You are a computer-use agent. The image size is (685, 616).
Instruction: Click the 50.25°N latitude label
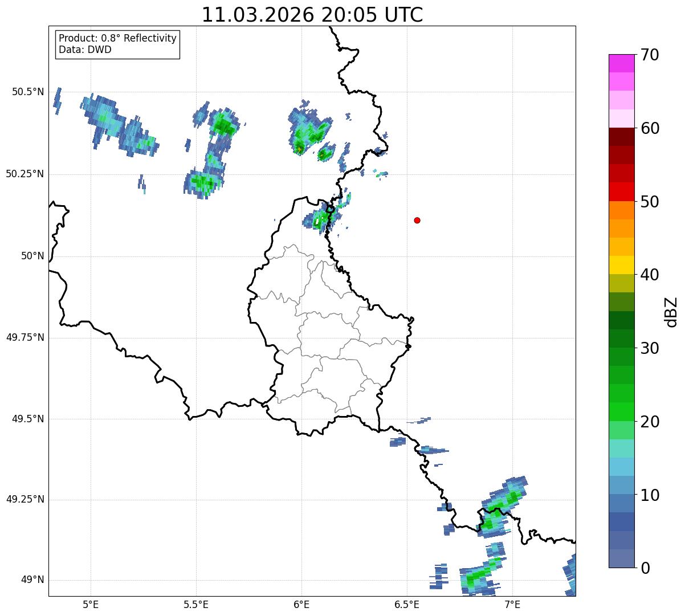point(25,174)
